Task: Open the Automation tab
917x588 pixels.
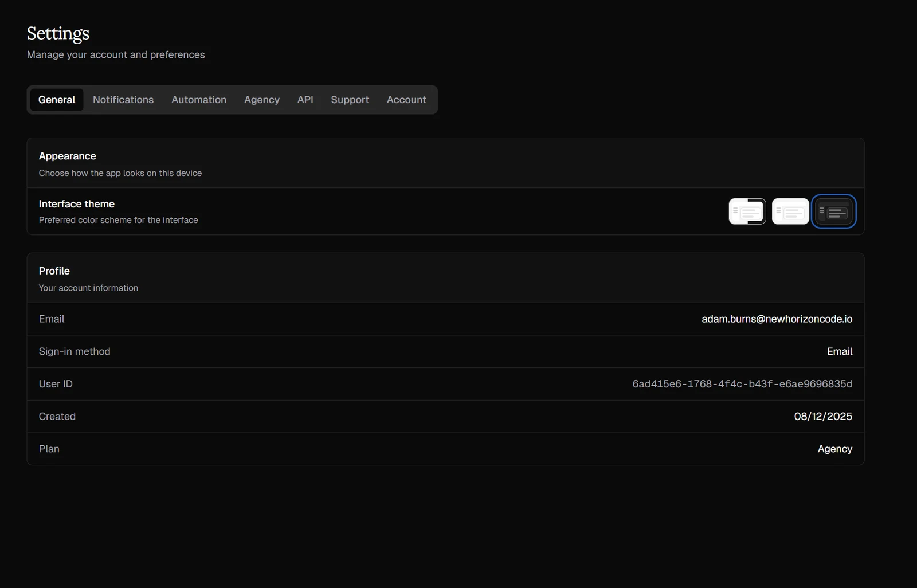Action: (x=199, y=100)
